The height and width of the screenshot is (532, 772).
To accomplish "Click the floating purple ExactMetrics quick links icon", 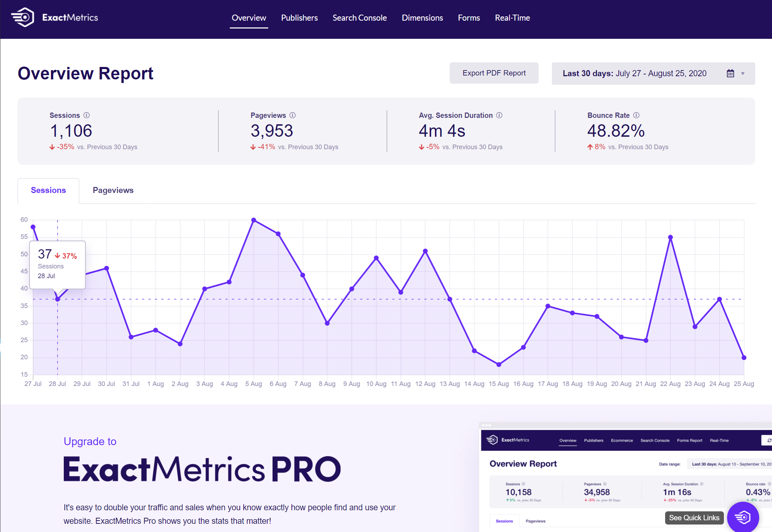I will 743,517.
